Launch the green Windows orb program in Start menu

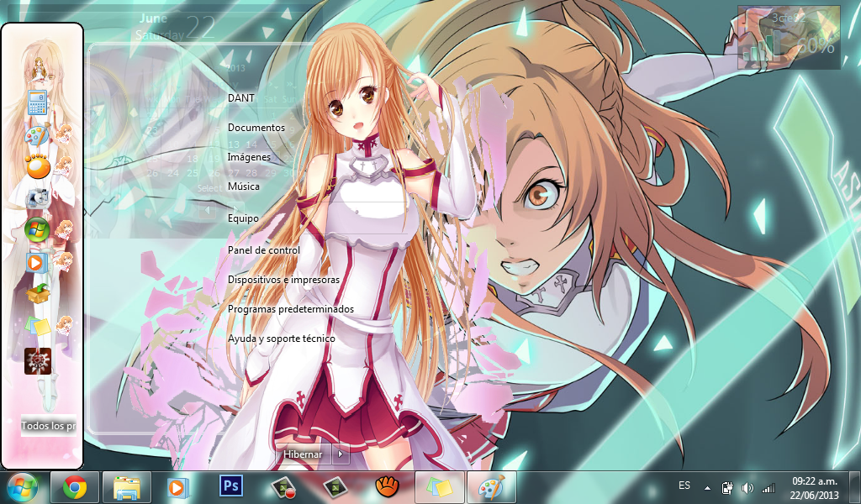(x=37, y=230)
